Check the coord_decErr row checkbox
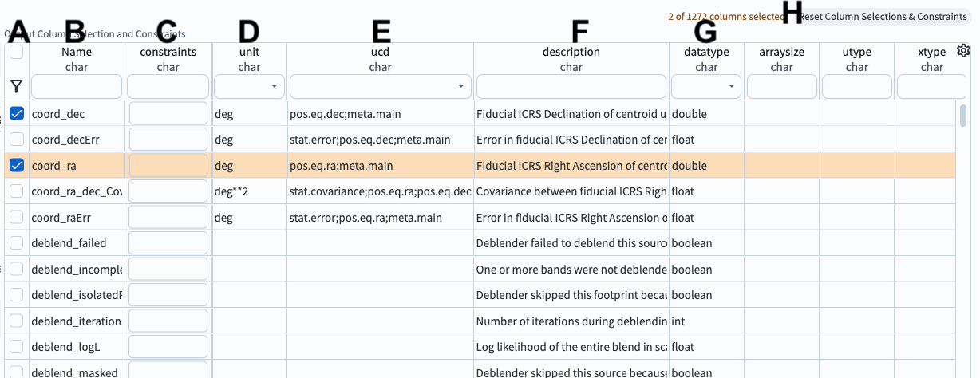Screen dimensions: 980x378 coord(16,140)
